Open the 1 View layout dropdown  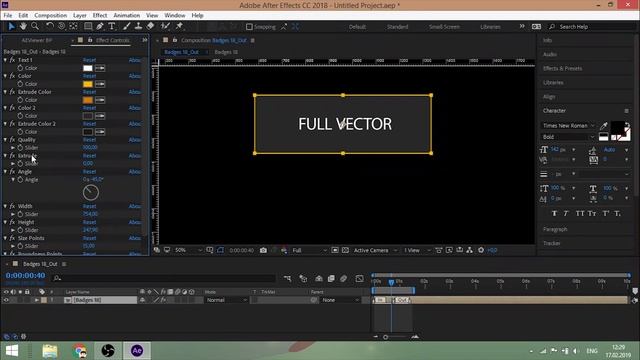pos(418,250)
